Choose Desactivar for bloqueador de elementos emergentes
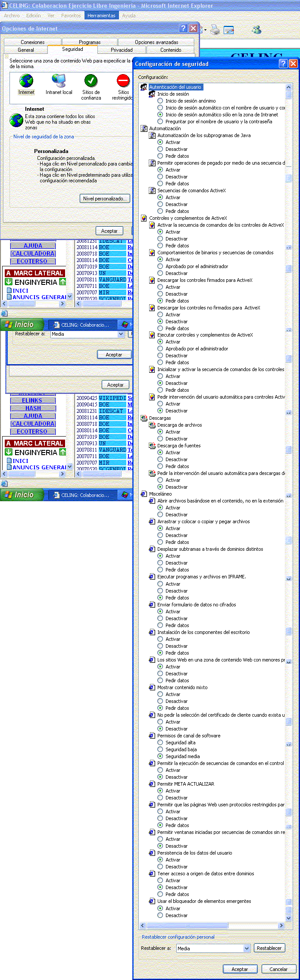The width and height of the screenshot is (300, 980). click(160, 915)
